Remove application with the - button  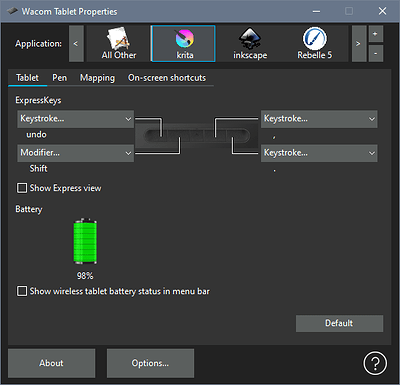(375, 53)
